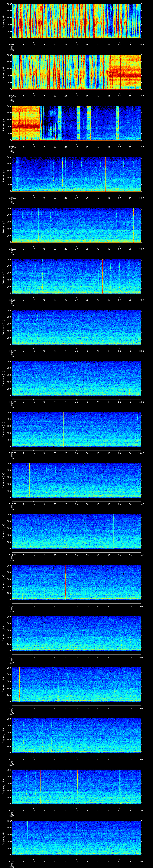The height and width of the screenshot is (868, 153).
Task: Click the "8:07:00" start time label
Action: (x=12, y=351)
